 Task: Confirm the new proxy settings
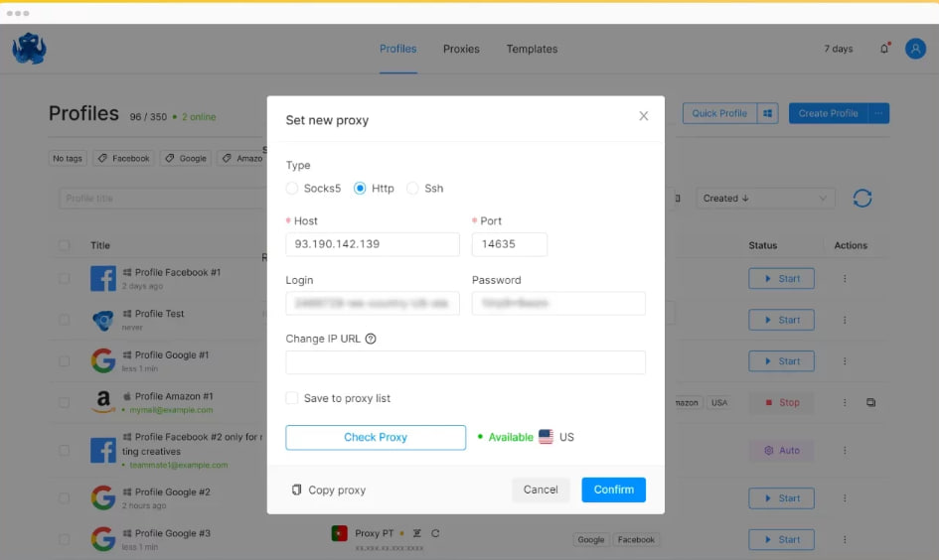[x=613, y=490]
